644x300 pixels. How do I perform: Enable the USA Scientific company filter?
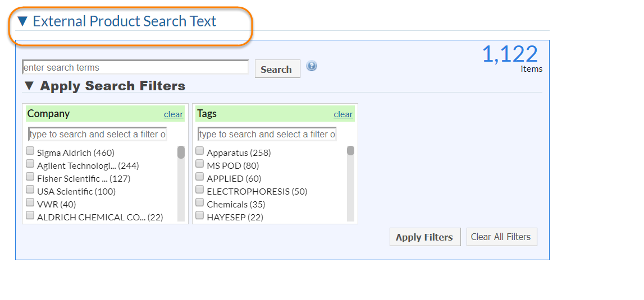click(x=30, y=190)
